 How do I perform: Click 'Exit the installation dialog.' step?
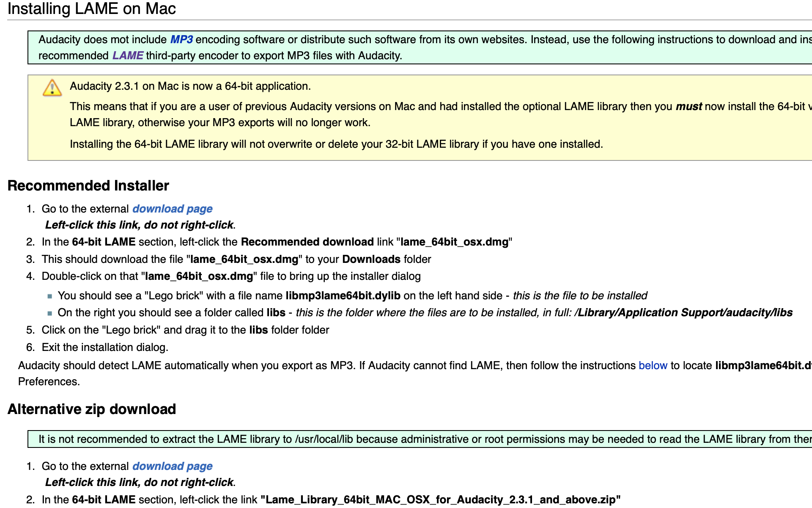[105, 347]
